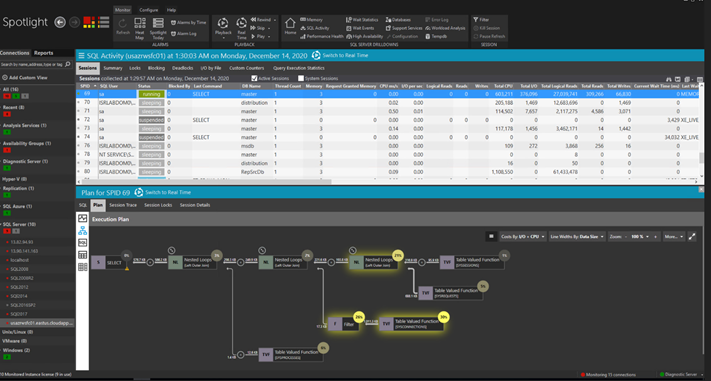This screenshot has width=711, height=381.
Task: Select the chart plan view icon
Action: [83, 219]
